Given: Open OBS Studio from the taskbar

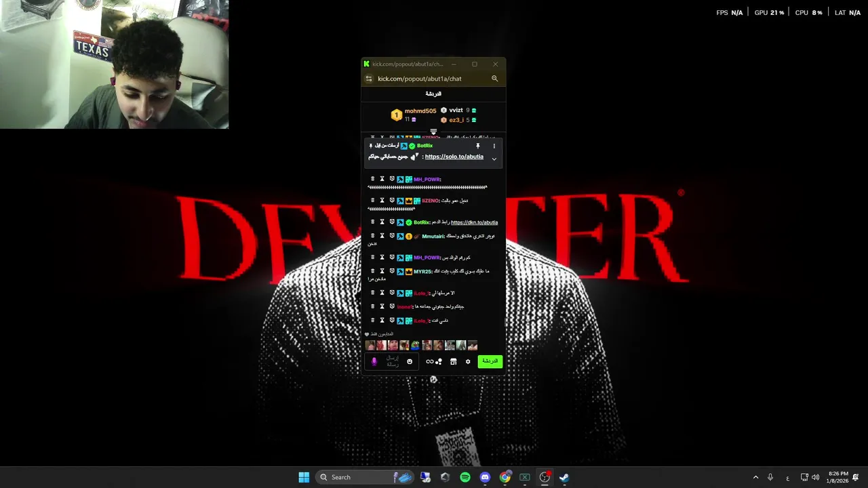Looking at the screenshot, I should pos(545,477).
